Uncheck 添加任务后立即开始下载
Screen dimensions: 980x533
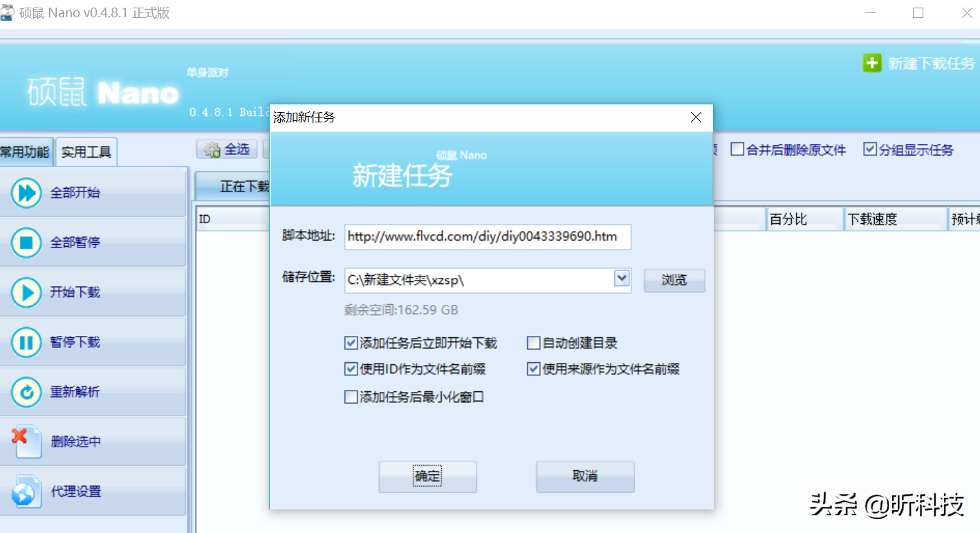(351, 343)
